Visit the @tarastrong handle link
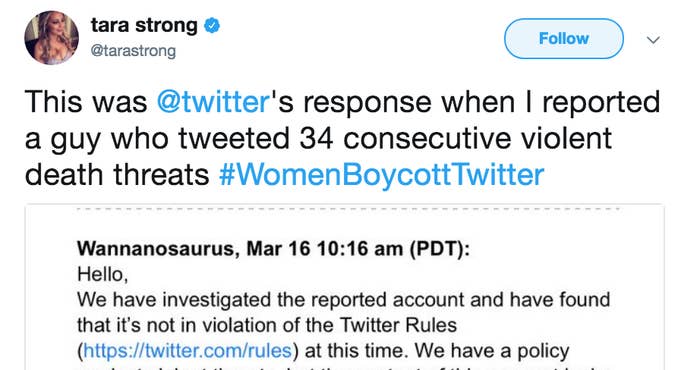Viewport: 700px width, 370px height. (x=133, y=51)
